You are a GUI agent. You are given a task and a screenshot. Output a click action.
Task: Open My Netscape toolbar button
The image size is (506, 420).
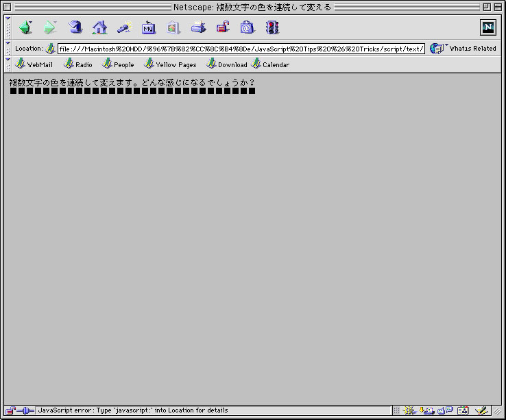149,27
